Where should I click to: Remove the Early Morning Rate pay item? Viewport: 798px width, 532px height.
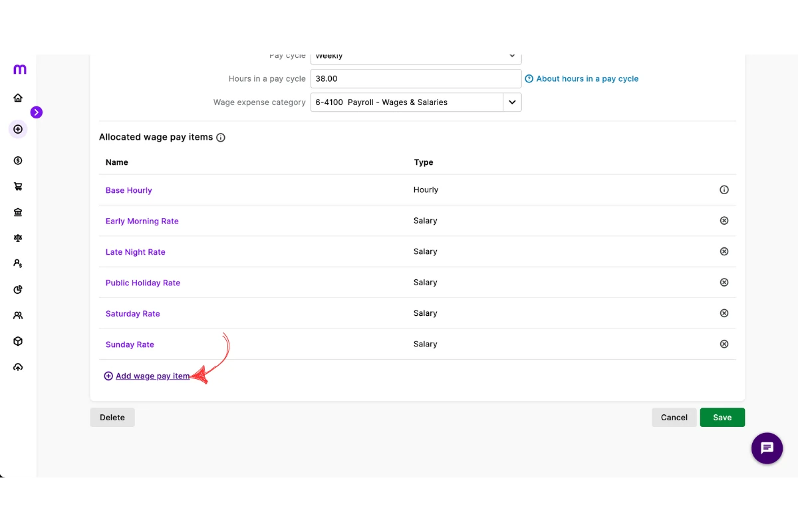click(724, 221)
